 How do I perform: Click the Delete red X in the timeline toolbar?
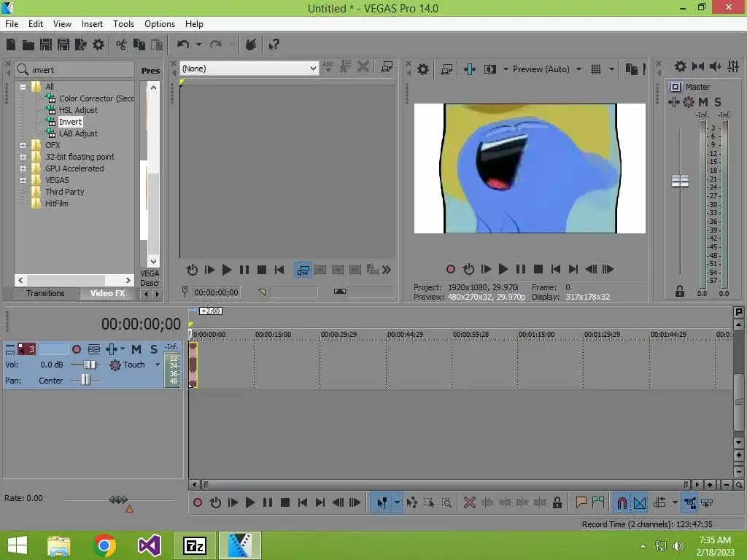pyautogui.click(x=470, y=502)
